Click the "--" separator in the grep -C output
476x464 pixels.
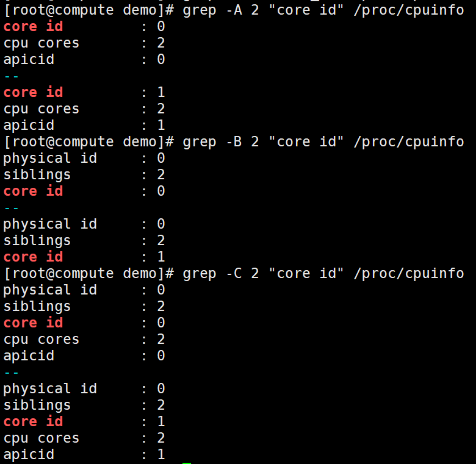tap(12, 373)
